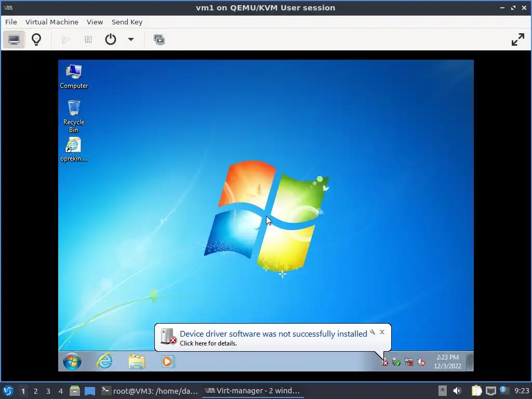Shut down the VM with power icon
This screenshot has height=399, width=532.
point(111,39)
